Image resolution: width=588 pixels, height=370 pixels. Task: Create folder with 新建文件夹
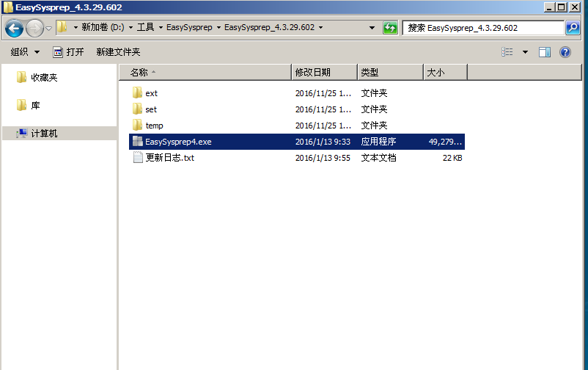coord(118,52)
